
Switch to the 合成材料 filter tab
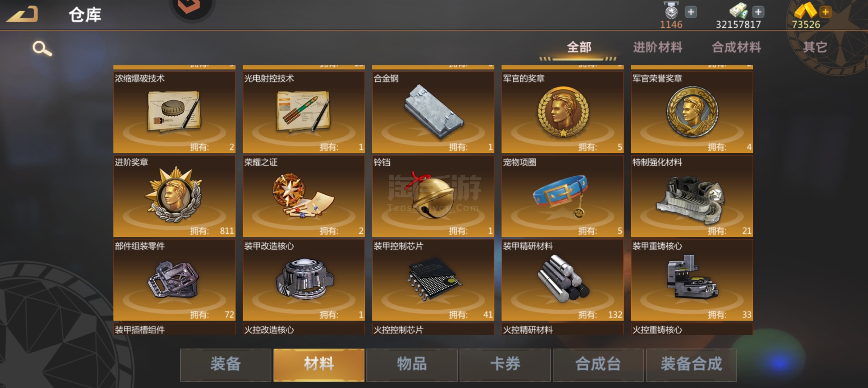pyautogui.click(x=736, y=47)
